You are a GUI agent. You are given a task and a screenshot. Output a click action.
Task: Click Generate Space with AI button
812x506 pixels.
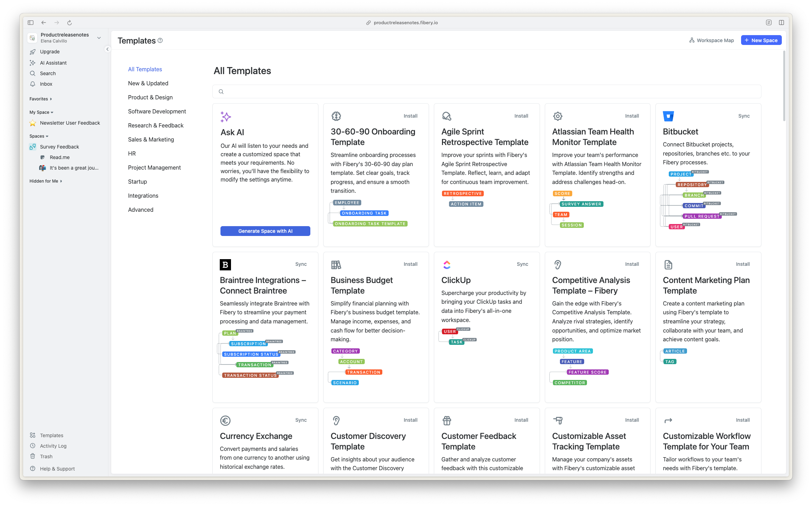[265, 231]
